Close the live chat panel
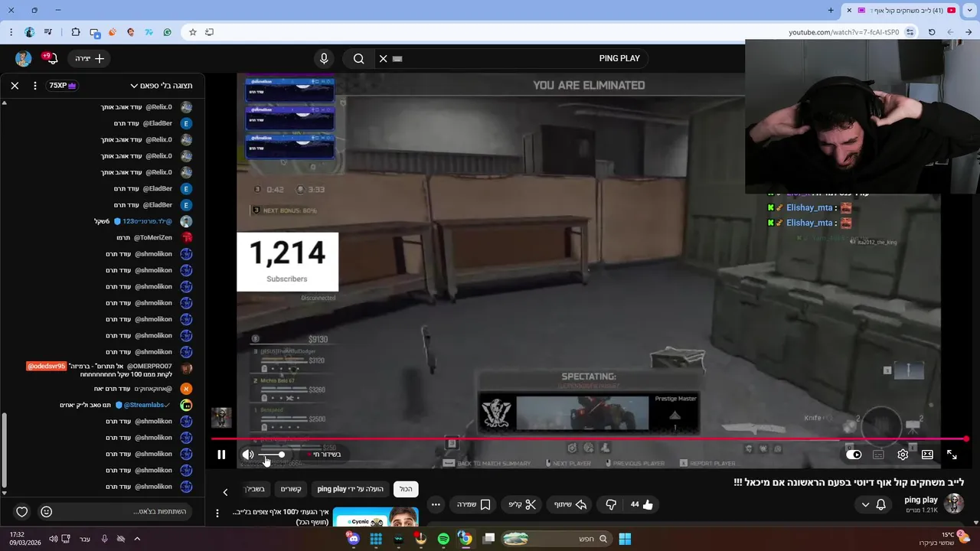The width and height of the screenshot is (980, 551). click(15, 86)
